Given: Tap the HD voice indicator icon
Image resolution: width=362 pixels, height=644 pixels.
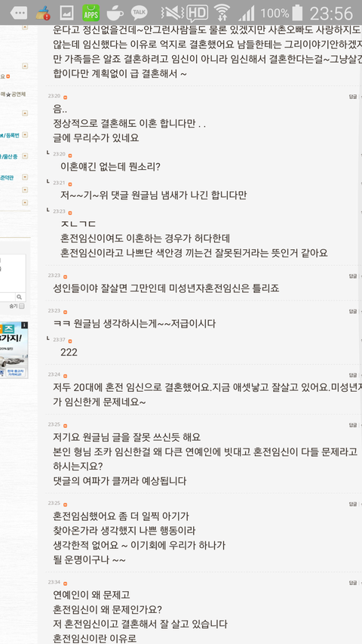Looking at the screenshot, I should click(198, 13).
